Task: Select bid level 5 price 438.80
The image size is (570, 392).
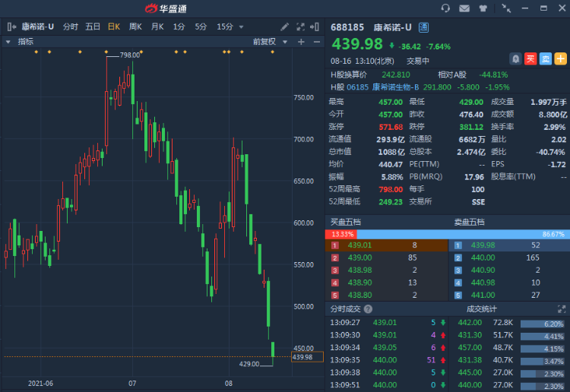Action: click(359, 295)
